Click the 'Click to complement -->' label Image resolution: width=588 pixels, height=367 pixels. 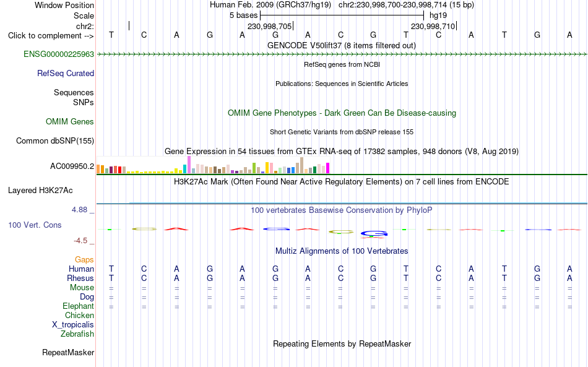(51, 36)
